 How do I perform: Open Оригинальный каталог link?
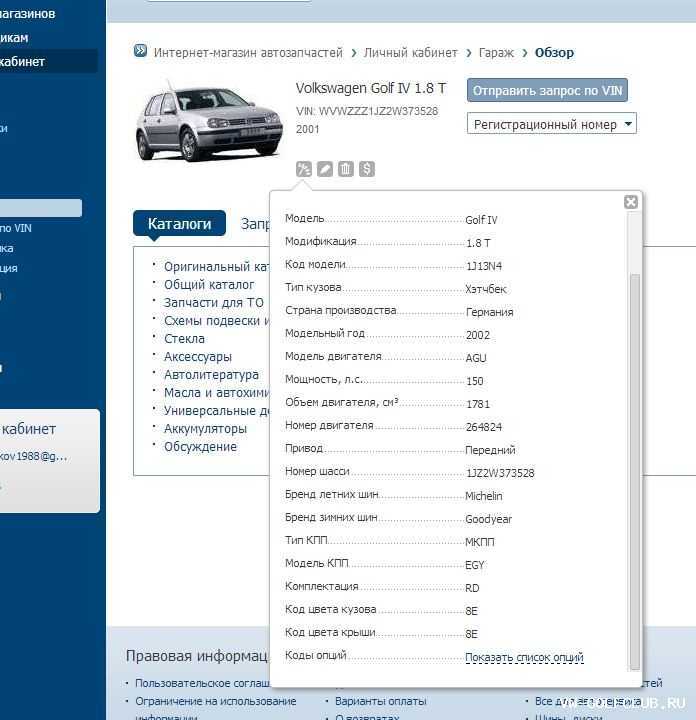(217, 267)
